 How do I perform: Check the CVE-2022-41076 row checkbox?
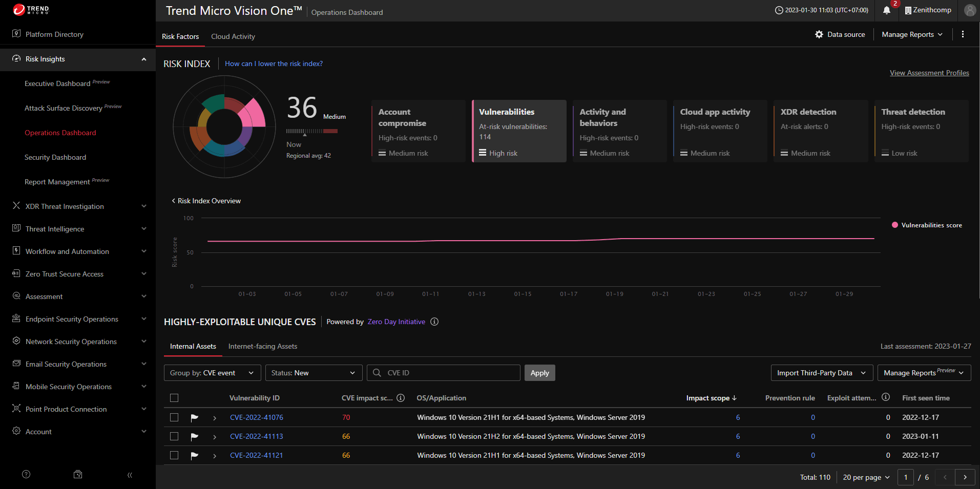pyautogui.click(x=174, y=417)
